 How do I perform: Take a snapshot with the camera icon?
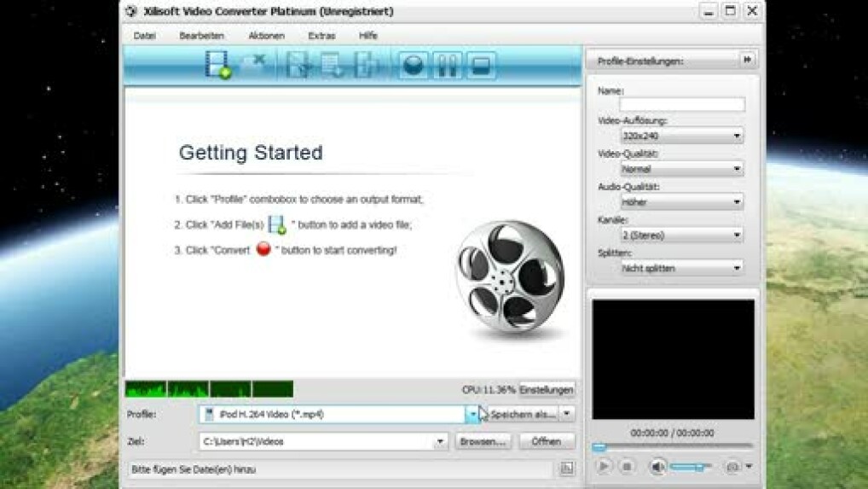coord(732,467)
